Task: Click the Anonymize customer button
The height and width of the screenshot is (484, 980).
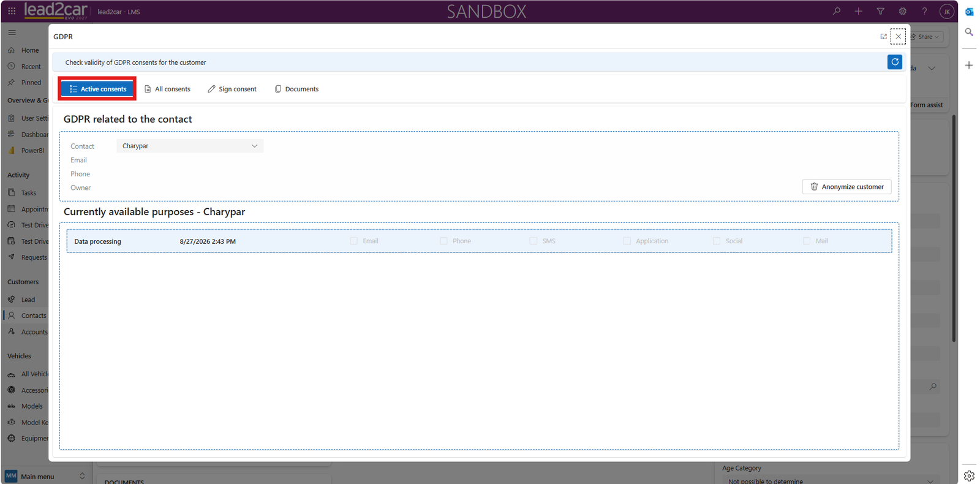Action: (846, 187)
